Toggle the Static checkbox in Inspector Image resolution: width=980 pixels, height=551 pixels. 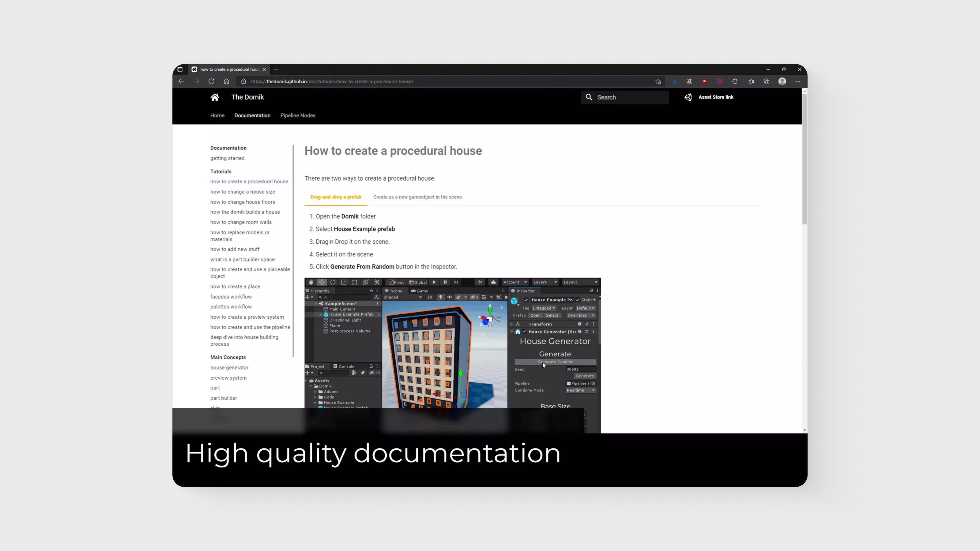click(578, 300)
